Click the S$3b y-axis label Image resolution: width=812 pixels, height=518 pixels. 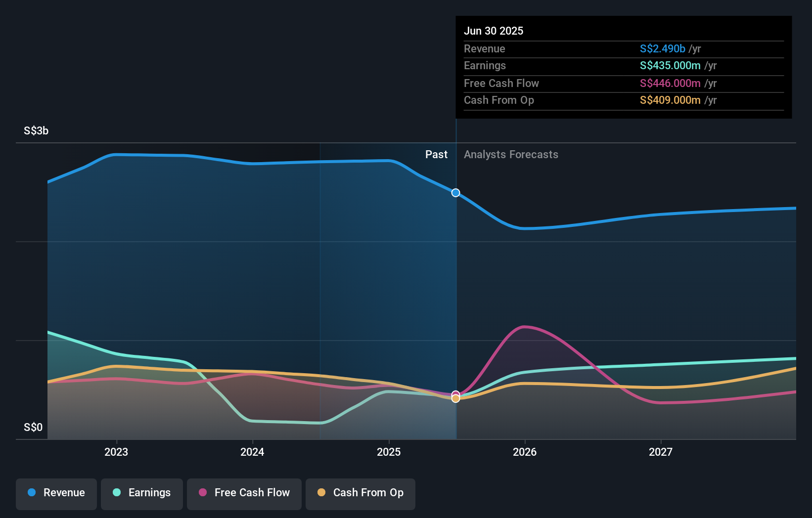(x=36, y=130)
